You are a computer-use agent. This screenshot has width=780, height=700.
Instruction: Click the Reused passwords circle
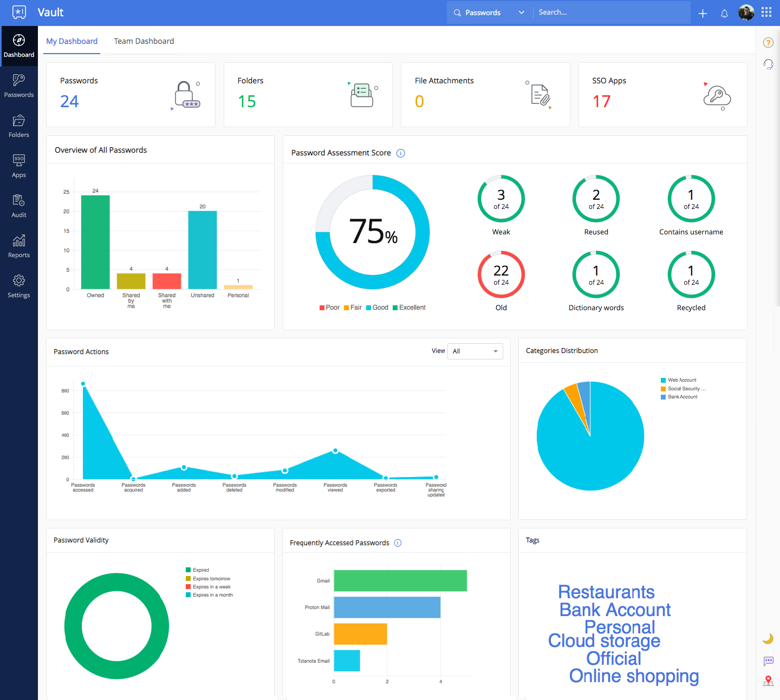[x=596, y=199]
